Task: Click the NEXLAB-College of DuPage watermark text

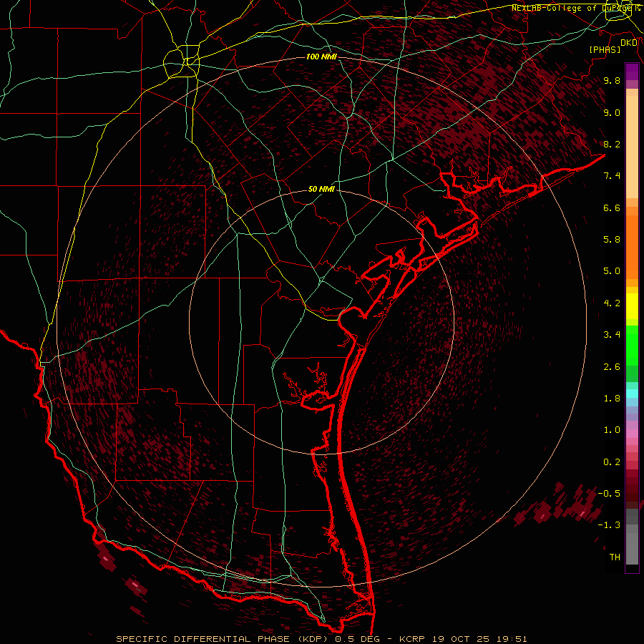Action: [576, 8]
